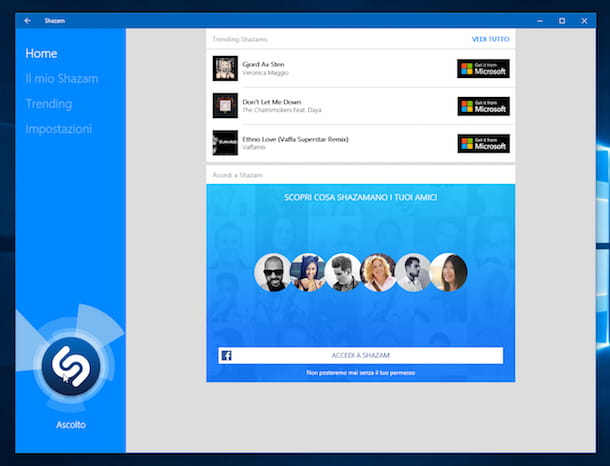This screenshot has width=610, height=466.
Task: Click the man with sunglasses avatar
Action: click(273, 273)
